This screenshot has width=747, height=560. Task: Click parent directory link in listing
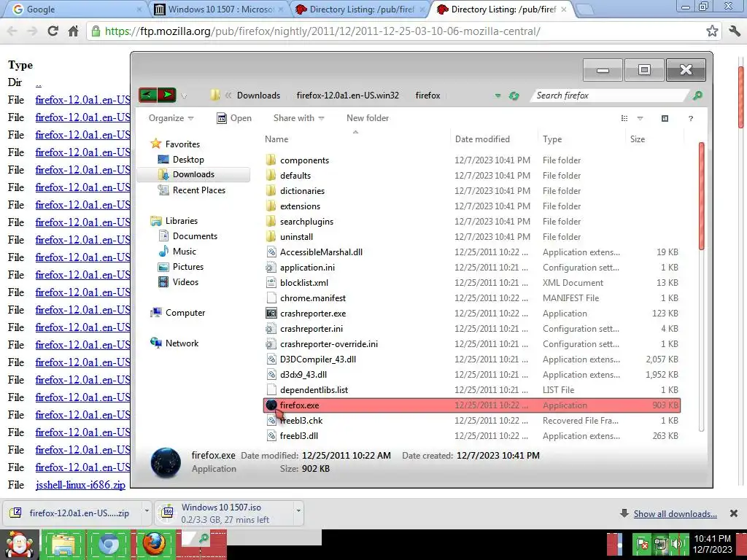(38, 83)
